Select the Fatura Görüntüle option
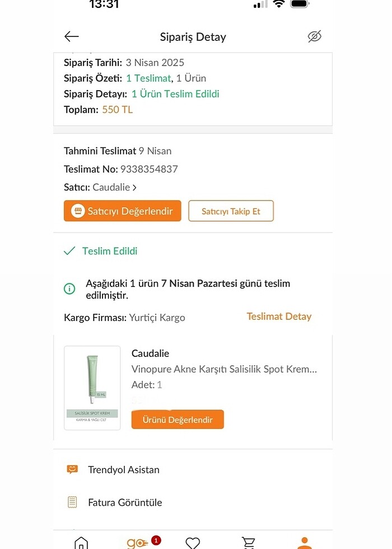Viewport: 392px width, 549px height. coord(125,503)
